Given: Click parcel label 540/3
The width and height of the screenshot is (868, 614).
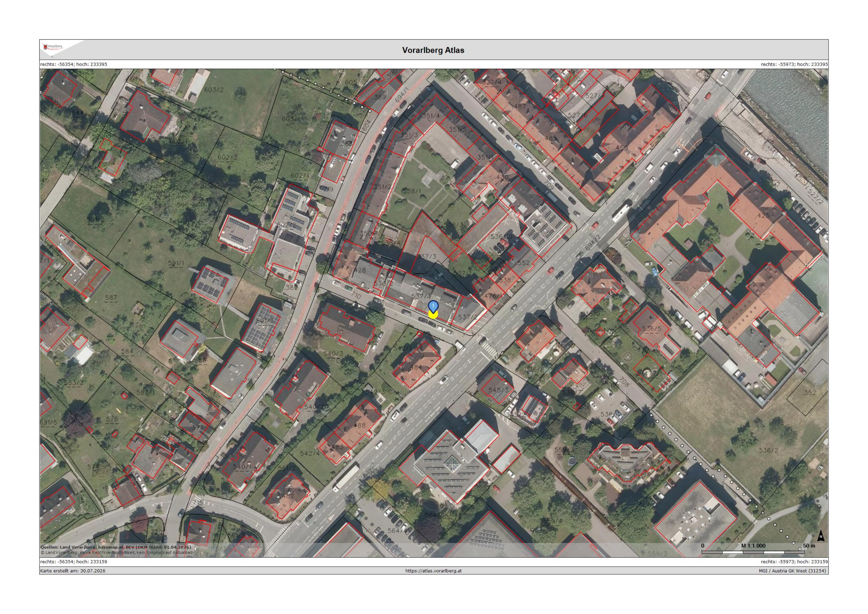Looking at the screenshot, I should coord(333,354).
